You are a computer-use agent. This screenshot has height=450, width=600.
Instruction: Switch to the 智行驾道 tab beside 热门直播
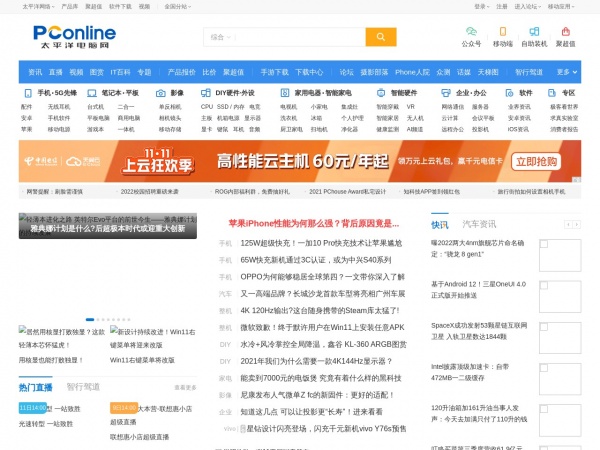83,387
